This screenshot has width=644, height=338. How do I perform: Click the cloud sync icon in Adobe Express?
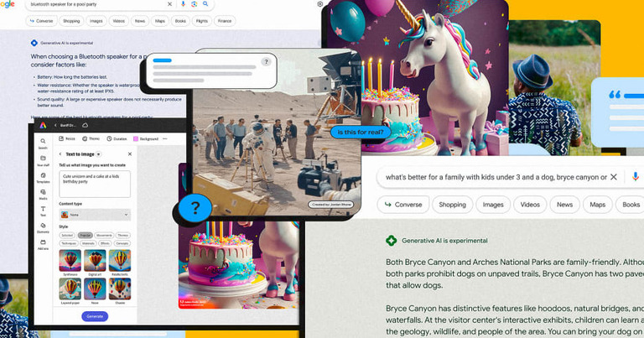click(x=85, y=125)
